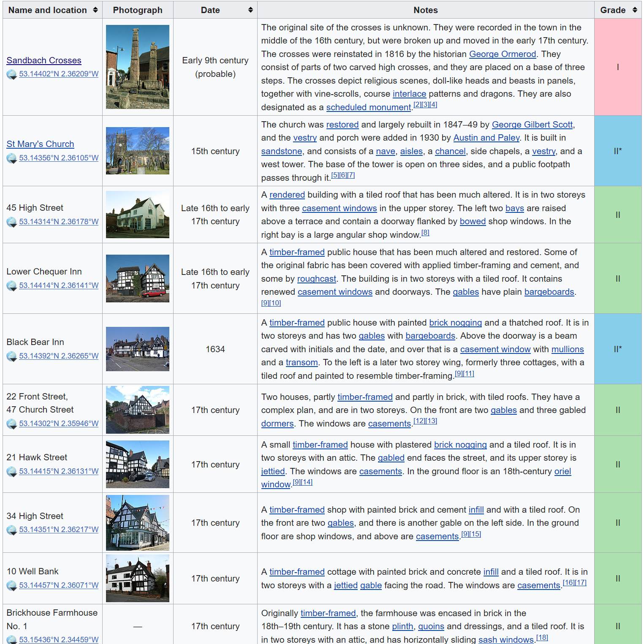Screen dimensions: 644x644
Task: Click the globe icon under Lower Chequer Inn
Action: (11, 286)
